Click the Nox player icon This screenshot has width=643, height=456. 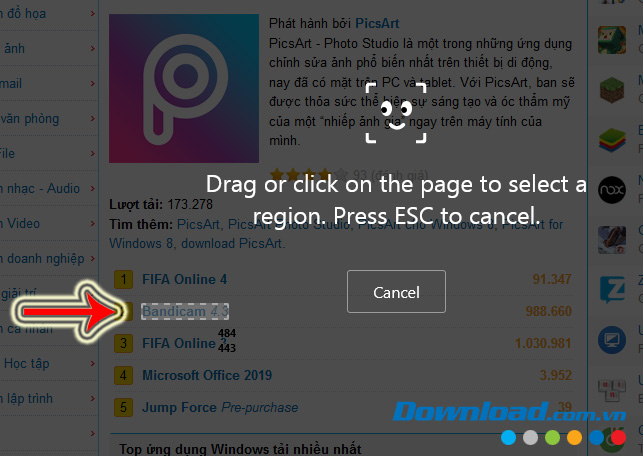pyautogui.click(x=611, y=190)
